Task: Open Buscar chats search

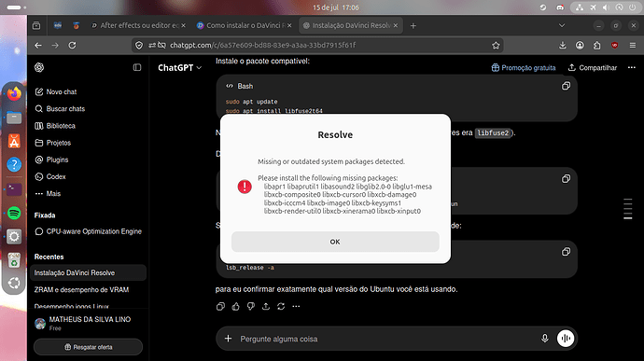Action: (x=60, y=109)
